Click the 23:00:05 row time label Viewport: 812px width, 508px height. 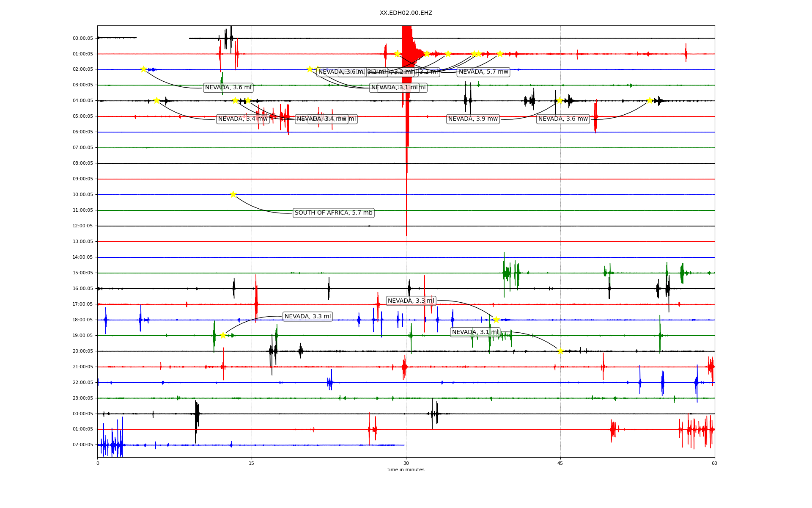pos(83,398)
